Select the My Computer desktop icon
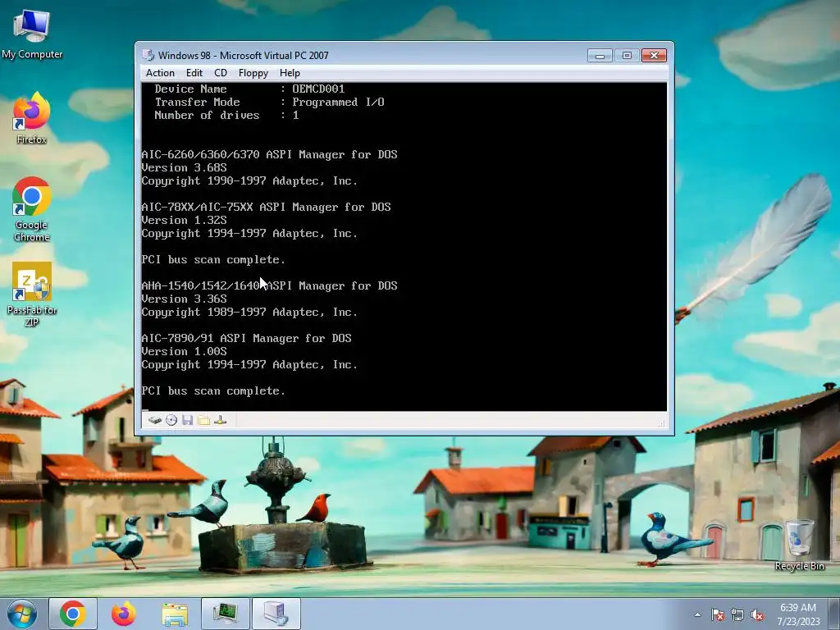 click(32, 34)
